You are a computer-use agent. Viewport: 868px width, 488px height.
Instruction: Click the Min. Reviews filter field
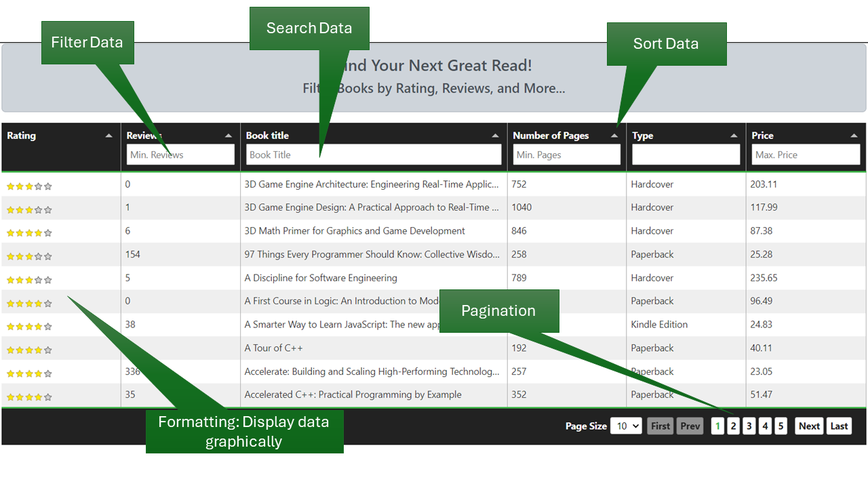click(x=180, y=155)
